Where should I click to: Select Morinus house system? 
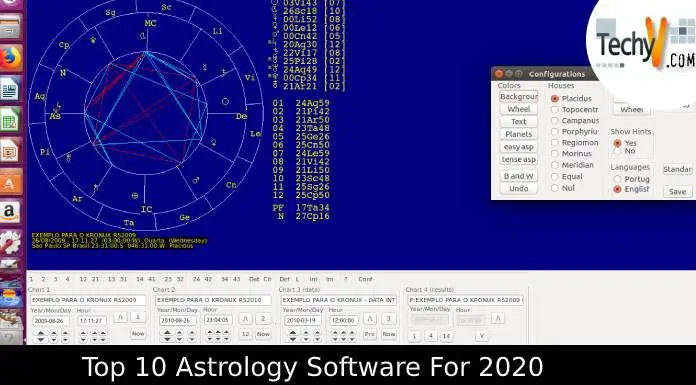click(554, 154)
